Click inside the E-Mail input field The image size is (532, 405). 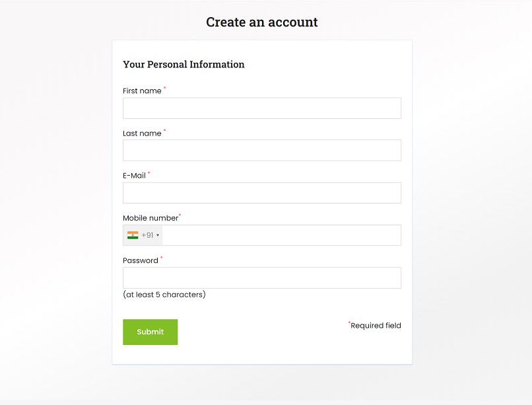pos(261,192)
